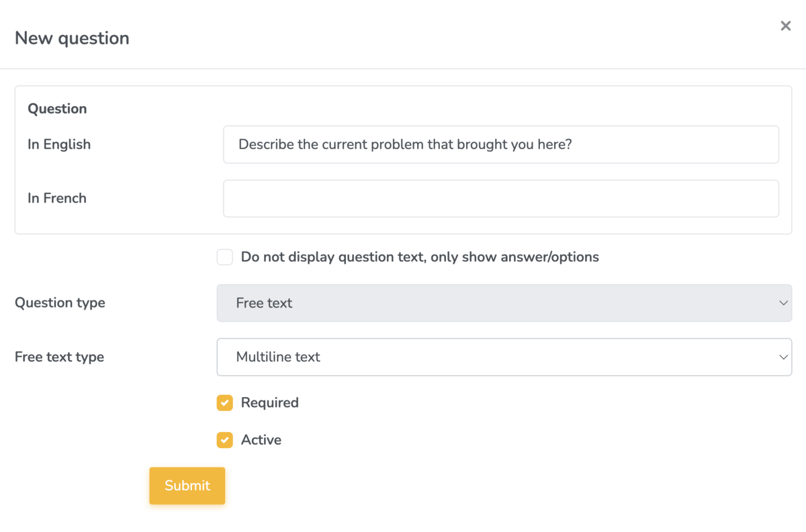The width and height of the screenshot is (806, 532).
Task: Click the Question type dropdown chevron
Action: click(x=783, y=303)
